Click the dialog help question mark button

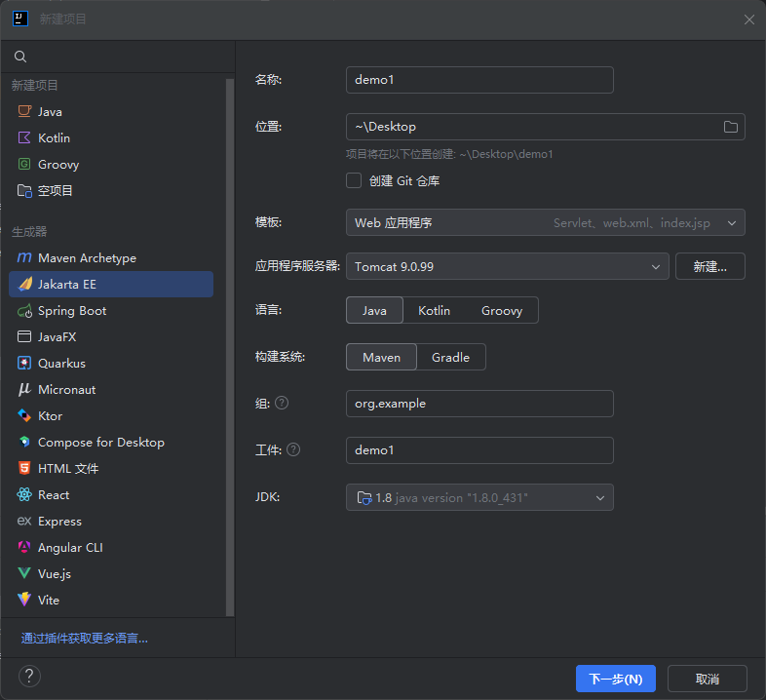tap(29, 677)
